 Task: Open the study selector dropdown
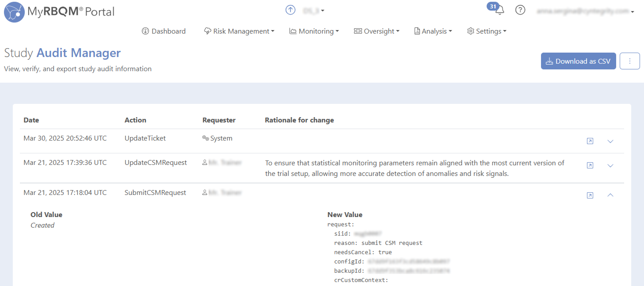[314, 11]
